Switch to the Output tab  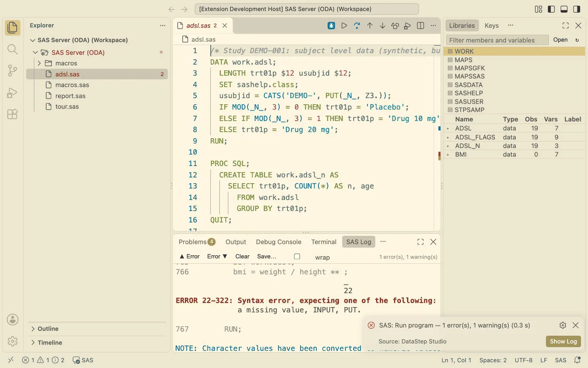tap(236, 242)
